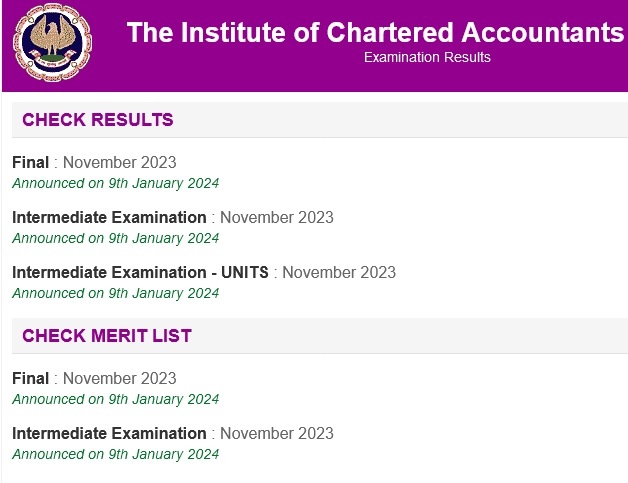This screenshot has width=628, height=483.
Task: Select the CHECK MERIT LIST section header
Action: (107, 336)
